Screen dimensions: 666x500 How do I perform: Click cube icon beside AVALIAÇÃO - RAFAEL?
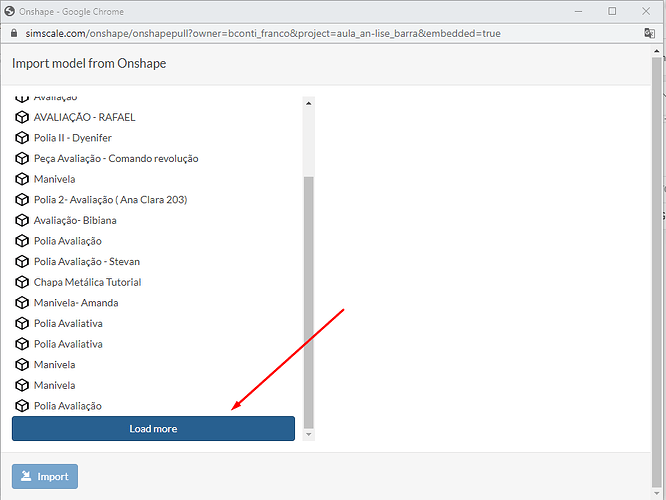coord(22,117)
